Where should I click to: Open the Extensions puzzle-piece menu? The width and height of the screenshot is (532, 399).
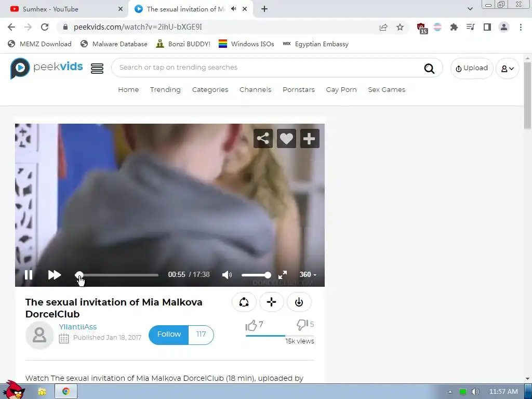(x=454, y=27)
